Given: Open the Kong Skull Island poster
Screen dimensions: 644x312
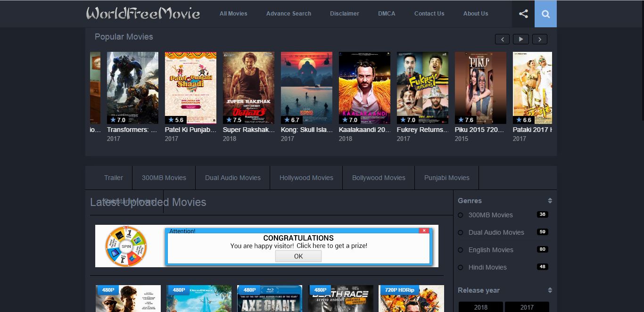Looking at the screenshot, I should pos(306,88).
